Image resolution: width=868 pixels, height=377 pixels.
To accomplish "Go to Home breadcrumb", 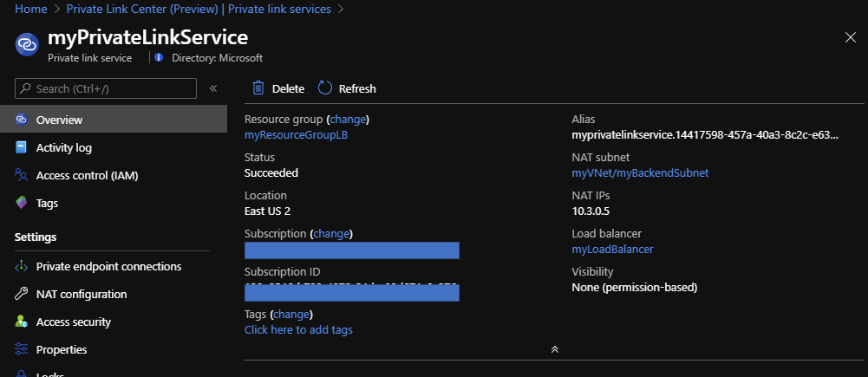I will (x=31, y=9).
